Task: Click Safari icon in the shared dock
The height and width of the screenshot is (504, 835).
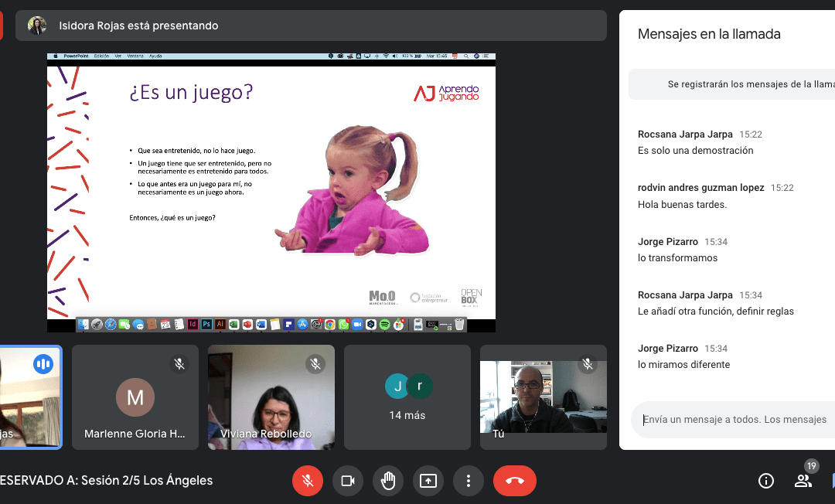Action: pyautogui.click(x=111, y=324)
